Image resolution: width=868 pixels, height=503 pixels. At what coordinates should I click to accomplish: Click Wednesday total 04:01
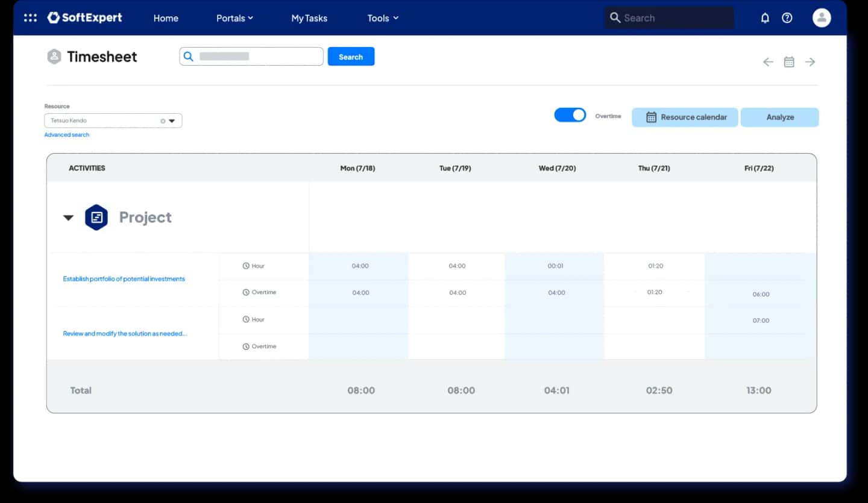pos(556,390)
